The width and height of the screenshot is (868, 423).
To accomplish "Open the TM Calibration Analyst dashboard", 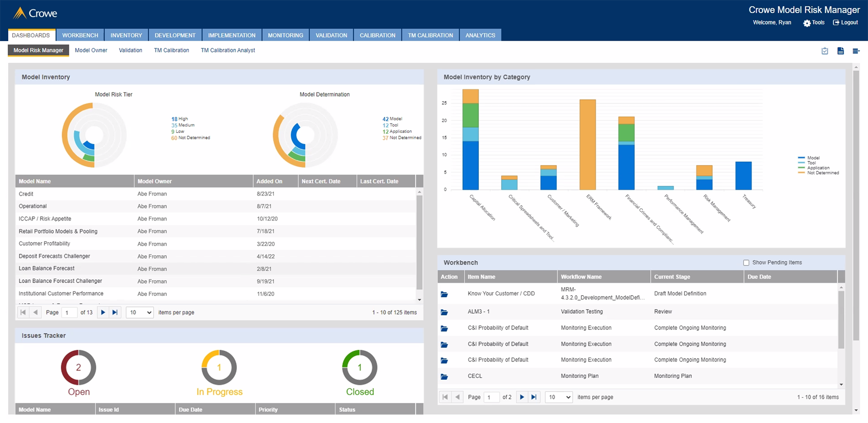I will (228, 50).
